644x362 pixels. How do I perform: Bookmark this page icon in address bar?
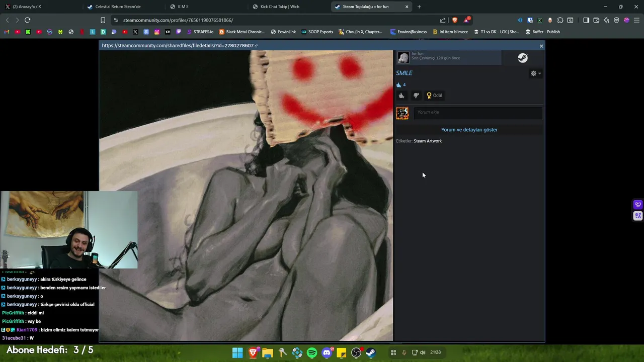coord(103,20)
